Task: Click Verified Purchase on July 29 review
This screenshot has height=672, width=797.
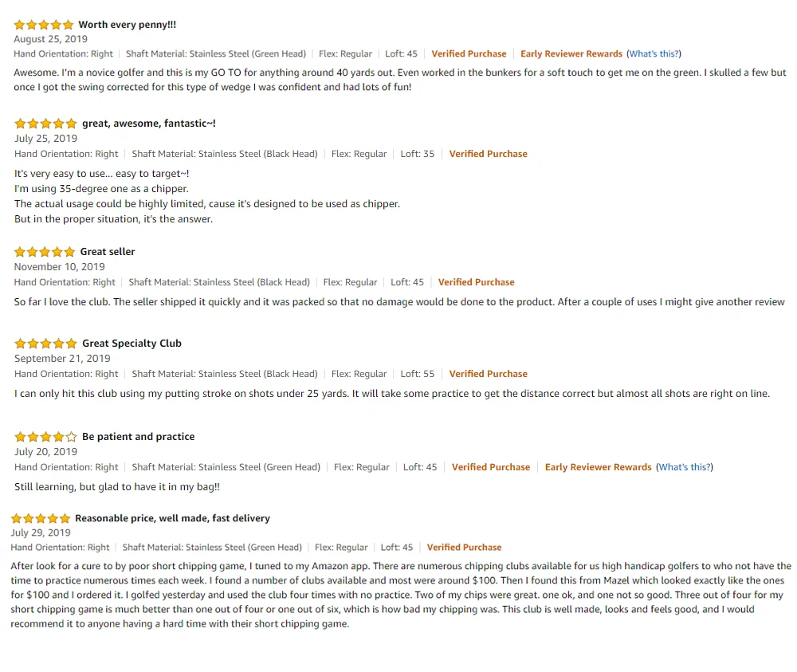Action: coord(464,548)
